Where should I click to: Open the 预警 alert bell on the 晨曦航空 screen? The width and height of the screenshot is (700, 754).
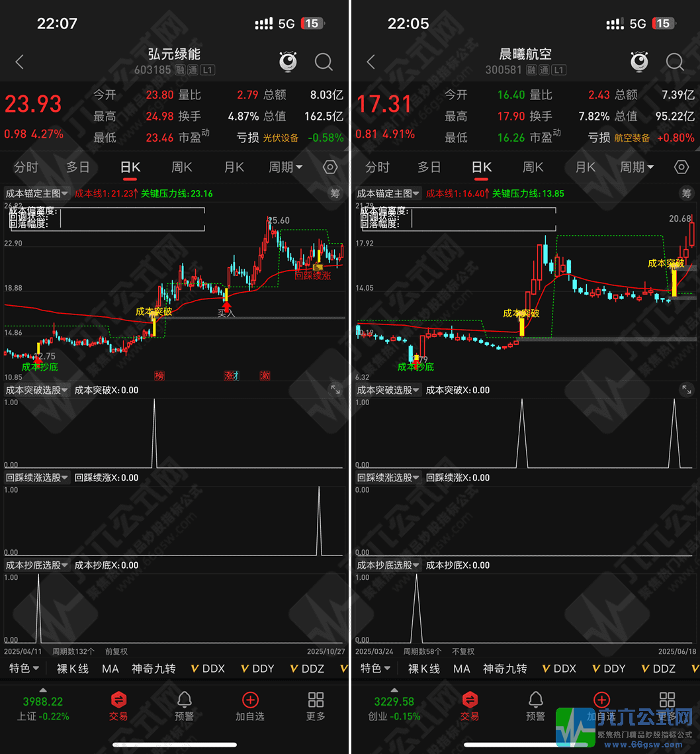point(535,706)
